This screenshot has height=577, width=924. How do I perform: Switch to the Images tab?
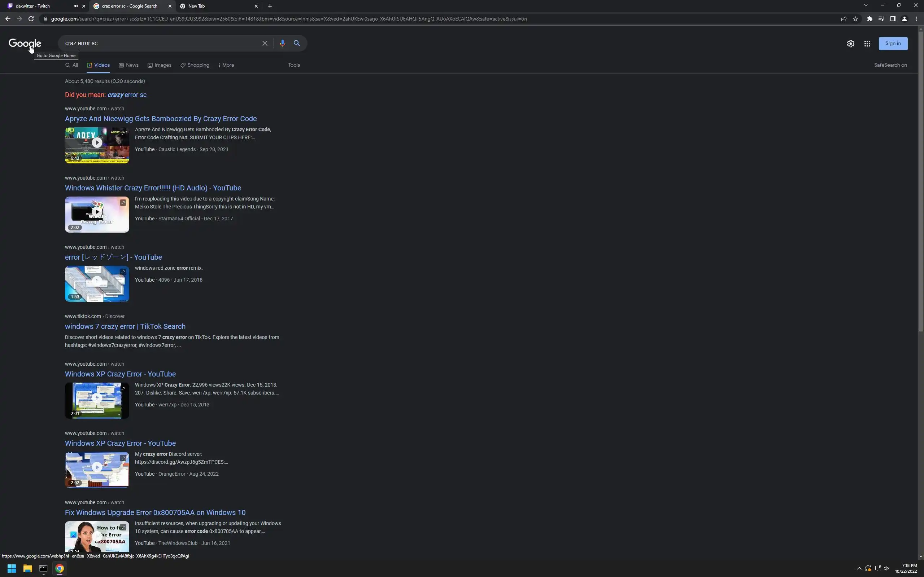[x=160, y=65]
